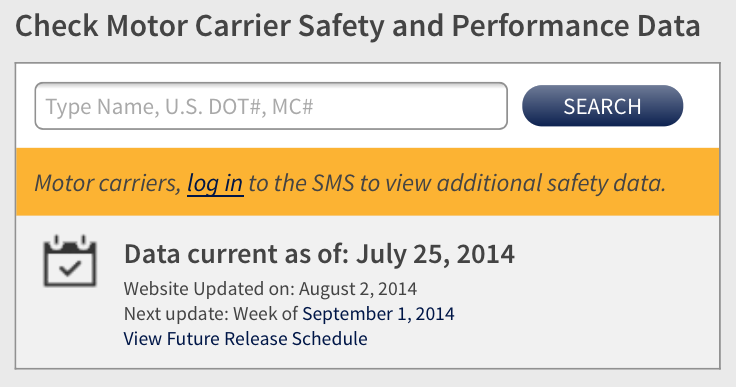The image size is (736, 387).
Task: Open the "log in" link in orange banner
Action: coord(215,183)
